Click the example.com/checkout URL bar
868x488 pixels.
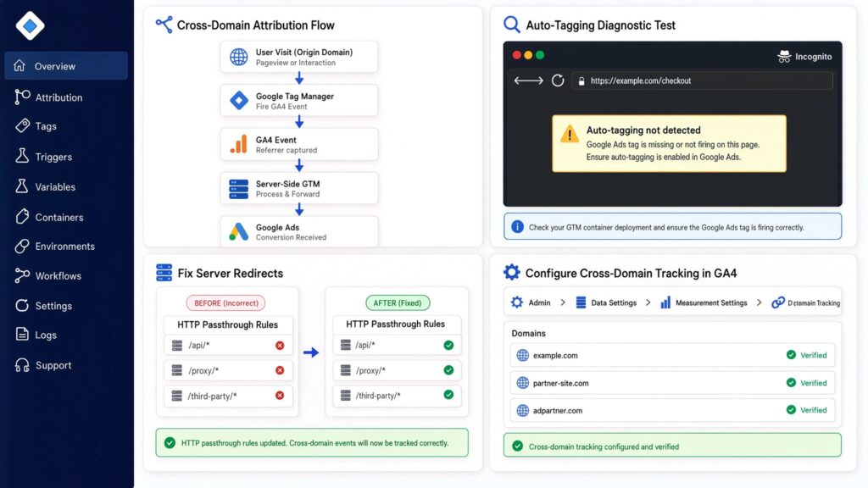(x=702, y=80)
